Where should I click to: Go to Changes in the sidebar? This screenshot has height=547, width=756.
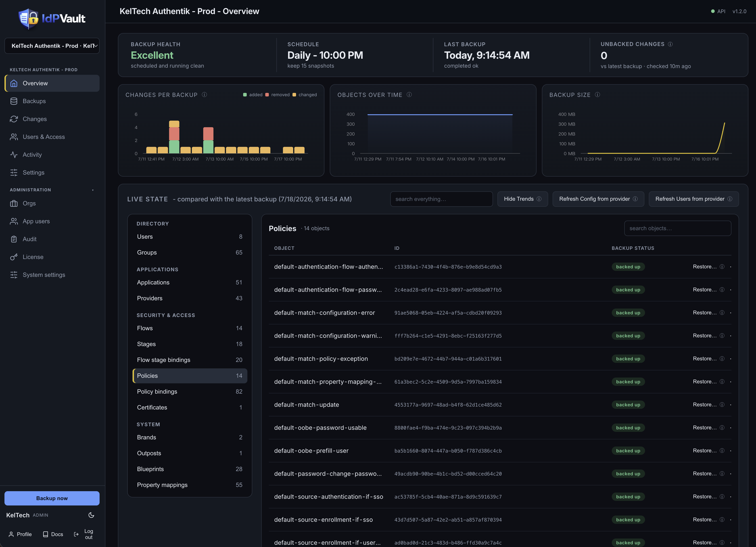(52, 119)
